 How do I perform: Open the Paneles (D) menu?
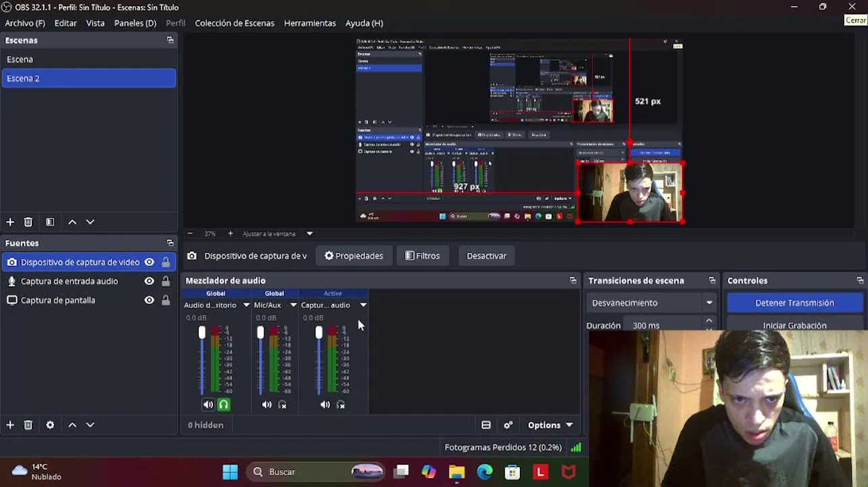135,23
